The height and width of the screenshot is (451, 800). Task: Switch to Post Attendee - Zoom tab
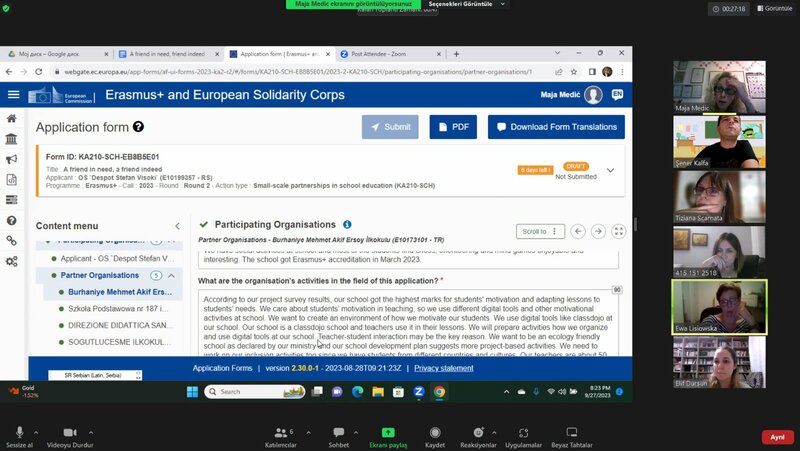pyautogui.click(x=391, y=54)
